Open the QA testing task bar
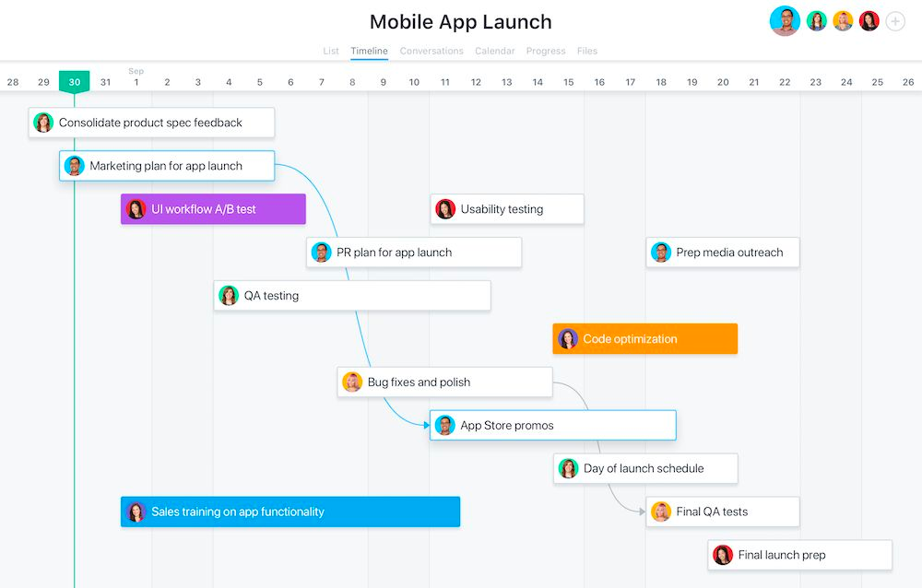Viewport: 922px width, 588px height. coord(352,296)
